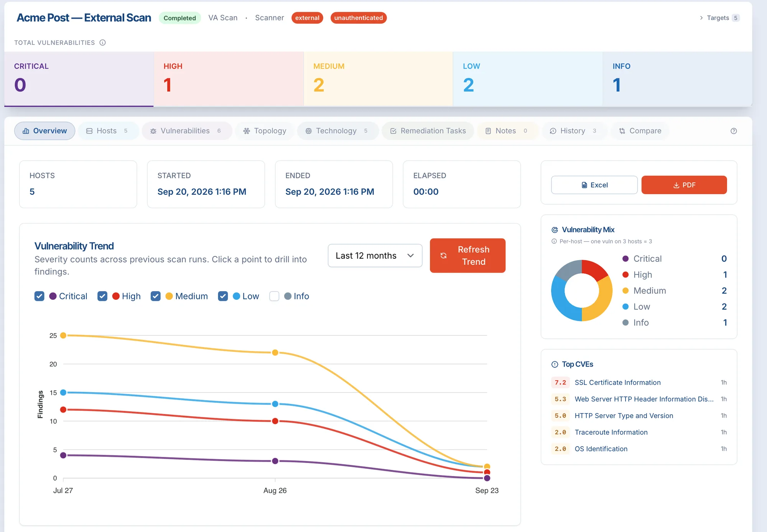Click the Medium data point at Aug 26

(x=275, y=353)
